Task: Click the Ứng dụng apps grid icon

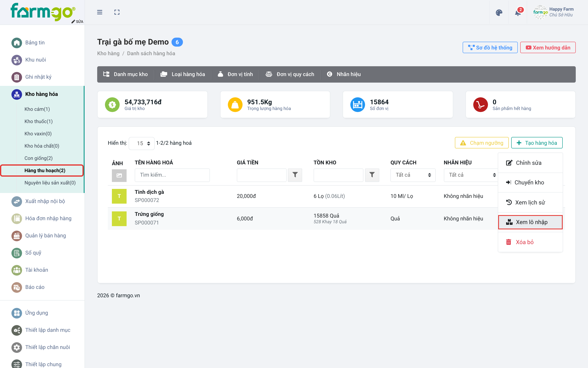Action: click(17, 313)
